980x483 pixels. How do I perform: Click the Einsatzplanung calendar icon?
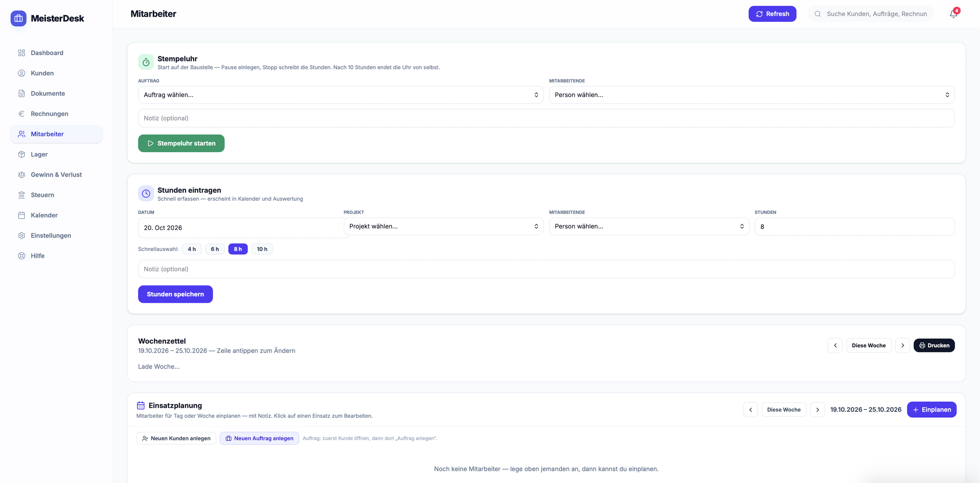(141, 405)
